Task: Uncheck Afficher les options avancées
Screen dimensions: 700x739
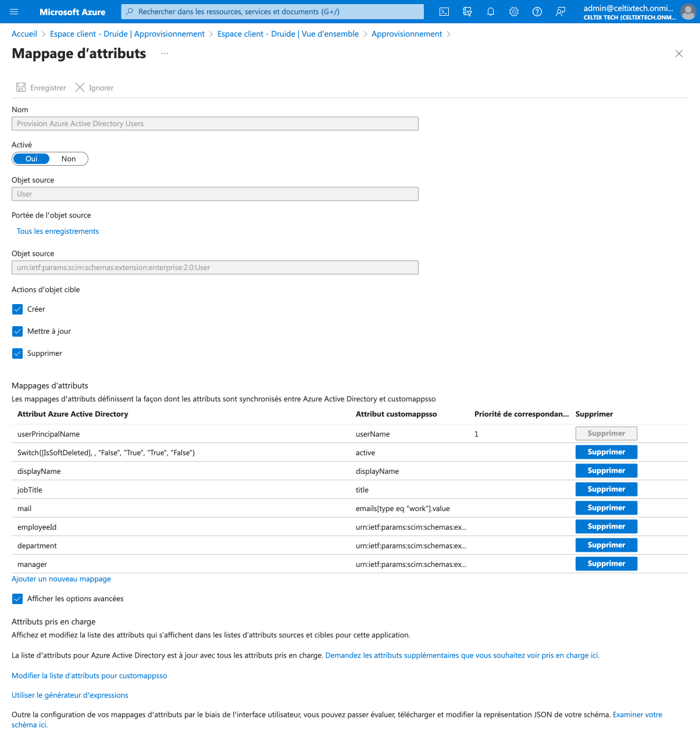Action: 17,599
